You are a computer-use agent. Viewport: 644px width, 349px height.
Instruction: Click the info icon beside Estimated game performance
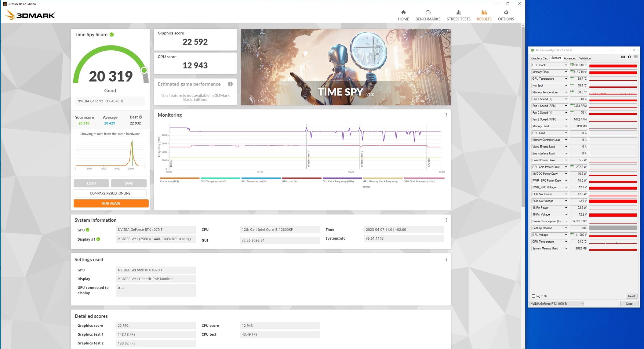point(230,84)
